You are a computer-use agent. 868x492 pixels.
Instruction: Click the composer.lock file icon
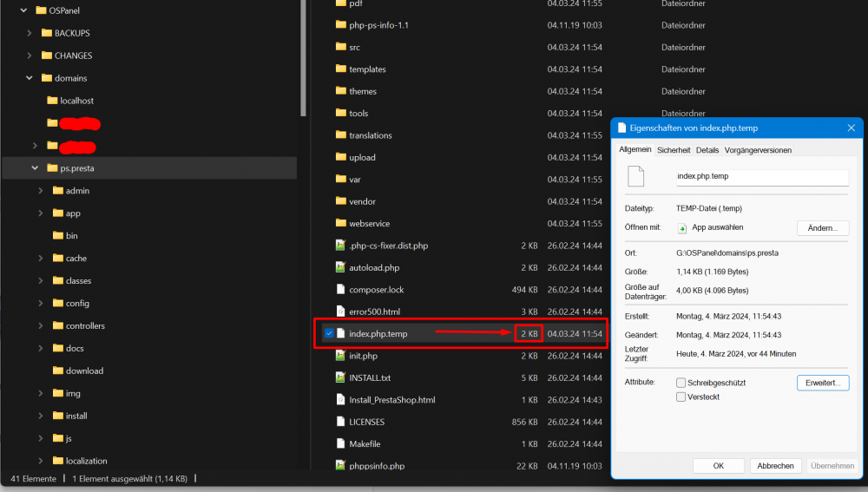coord(340,290)
